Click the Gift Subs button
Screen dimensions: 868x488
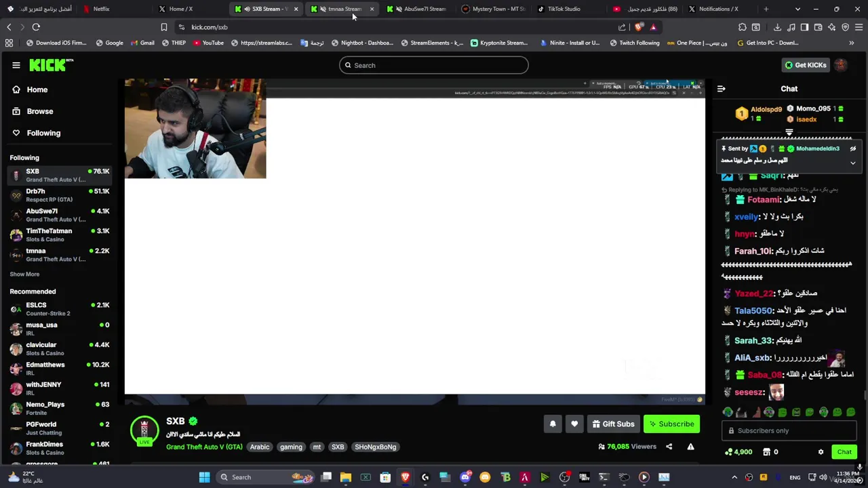click(613, 424)
